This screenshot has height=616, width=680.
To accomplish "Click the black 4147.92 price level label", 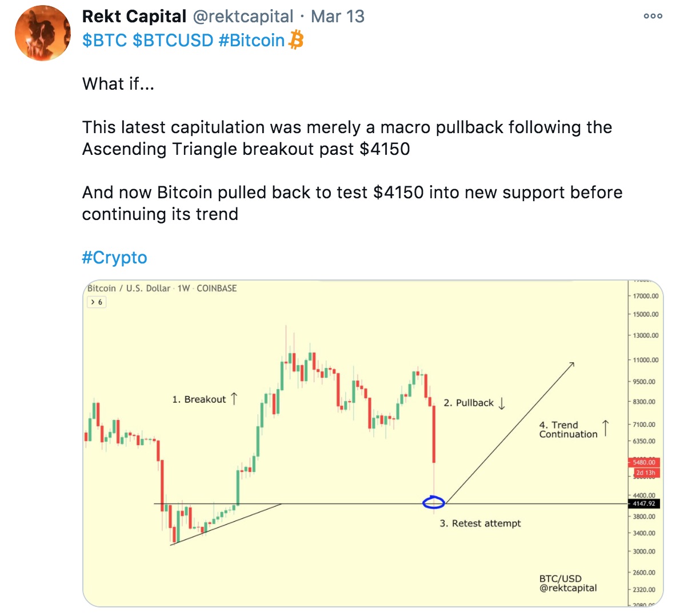I will (x=643, y=504).
